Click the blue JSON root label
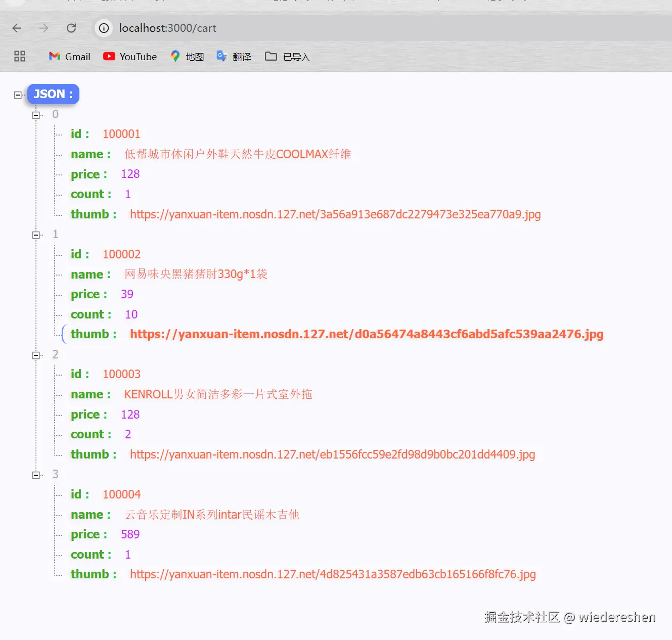The width and height of the screenshot is (672, 640). pos(53,94)
